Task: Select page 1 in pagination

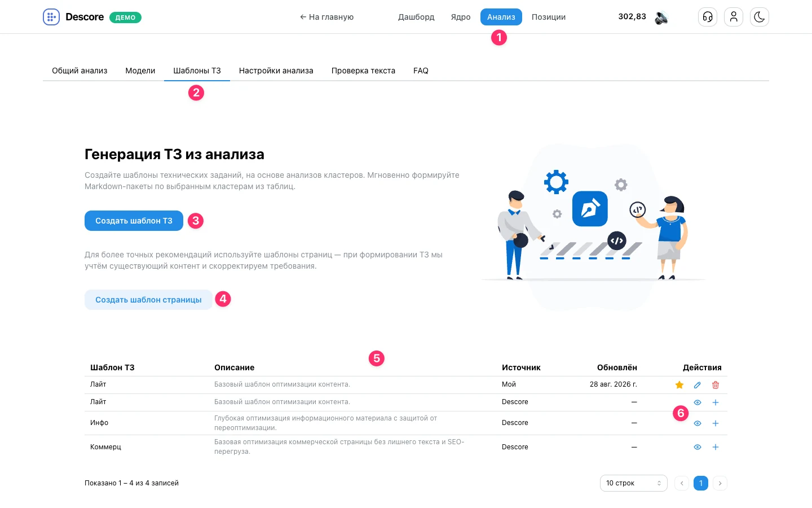Action: pyautogui.click(x=701, y=483)
